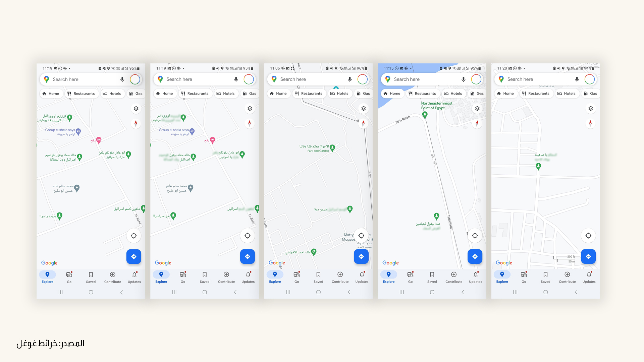Tap the blue navigation arrow button
Screen dimensions: 644x362
click(x=135, y=256)
